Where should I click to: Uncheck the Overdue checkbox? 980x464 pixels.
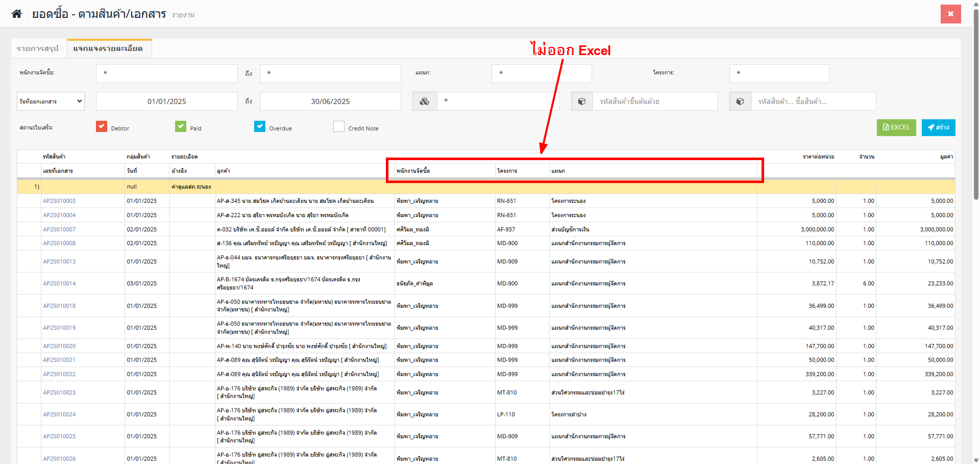pos(260,126)
